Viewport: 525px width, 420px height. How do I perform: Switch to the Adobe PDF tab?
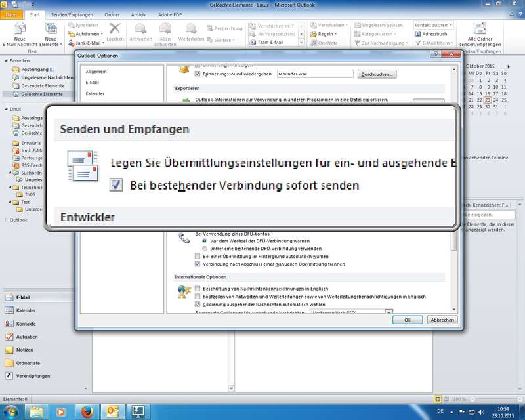170,14
